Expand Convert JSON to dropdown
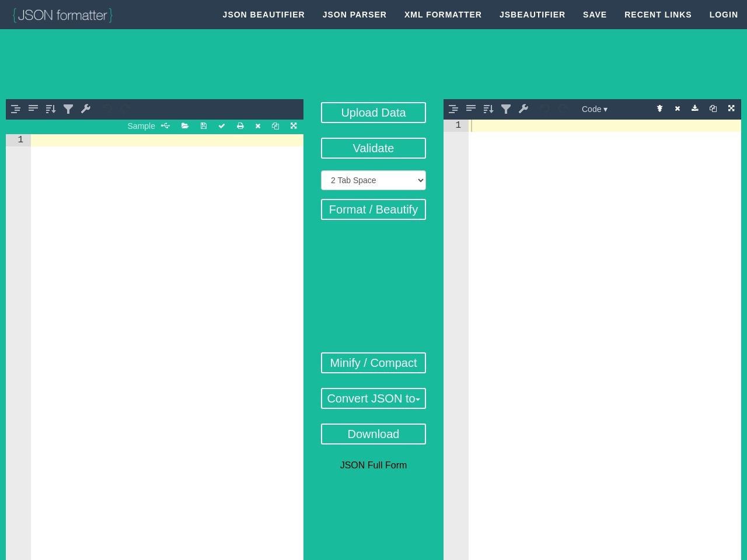747x560 pixels. tap(373, 398)
